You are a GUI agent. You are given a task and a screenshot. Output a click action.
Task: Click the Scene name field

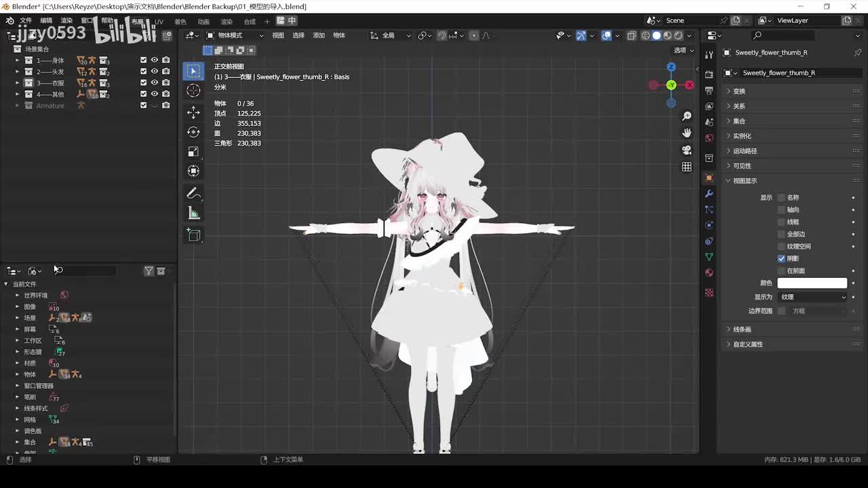point(690,20)
